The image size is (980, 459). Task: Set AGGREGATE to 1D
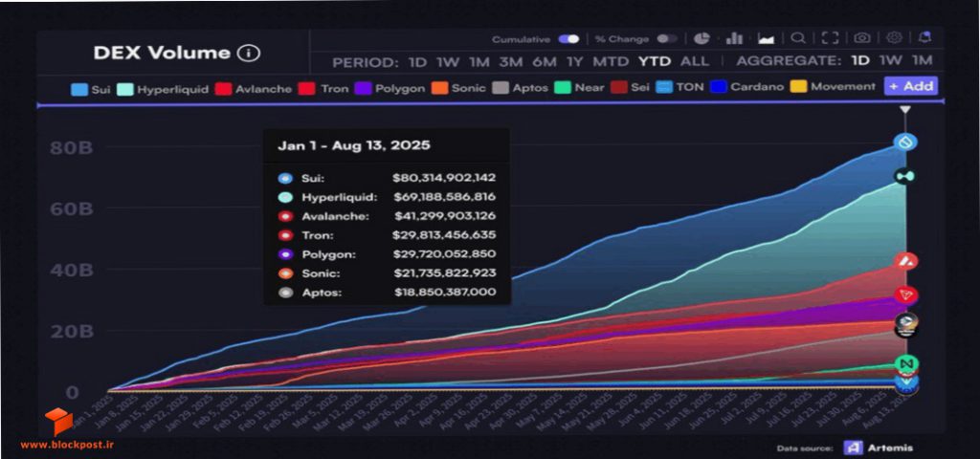[x=860, y=60]
